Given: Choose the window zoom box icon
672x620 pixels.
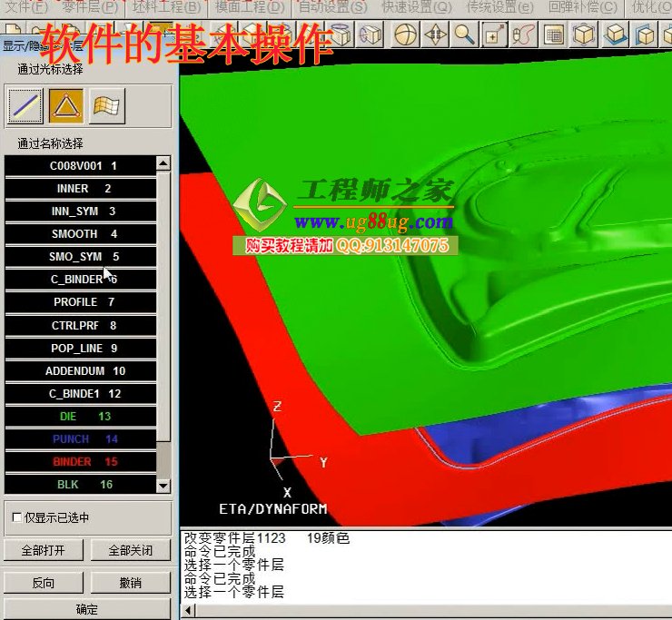Looking at the screenshot, I should coord(494,35).
